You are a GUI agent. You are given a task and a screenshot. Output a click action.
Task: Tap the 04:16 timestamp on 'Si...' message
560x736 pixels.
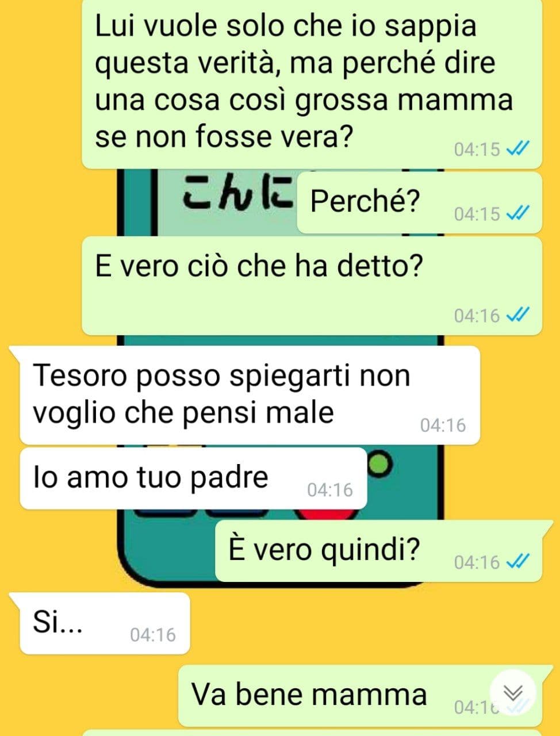coord(153,635)
